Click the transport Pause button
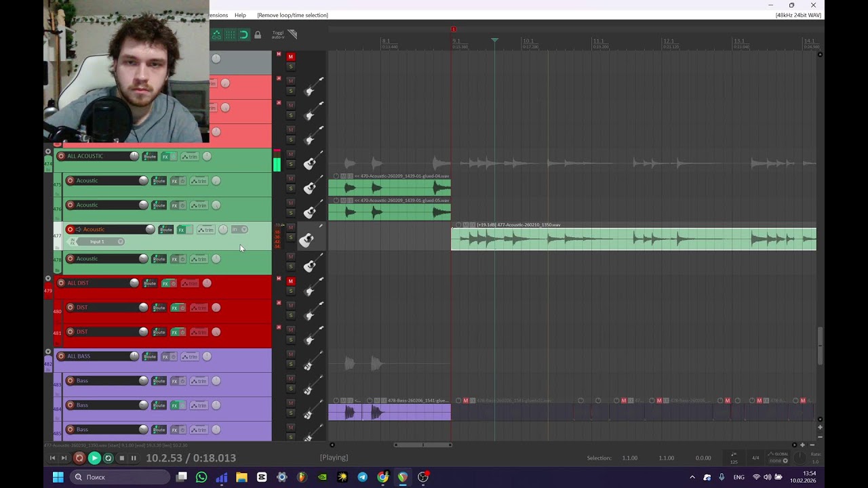 coord(134,458)
